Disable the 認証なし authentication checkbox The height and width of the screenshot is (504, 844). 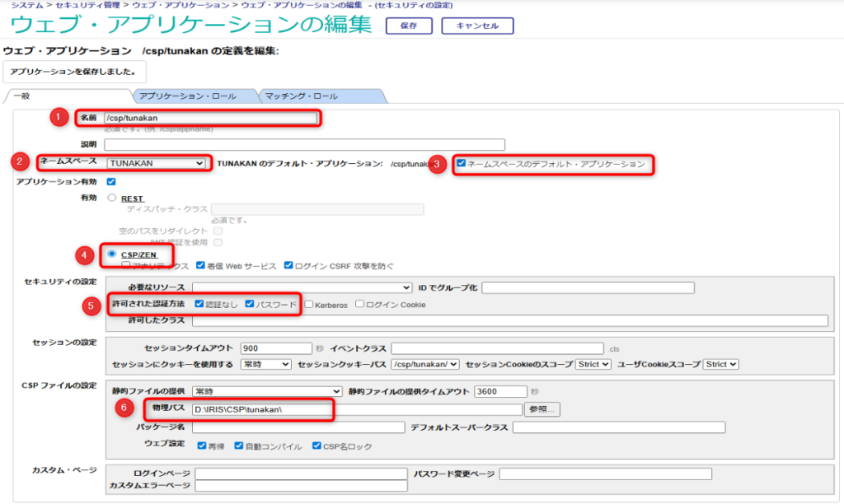point(199,304)
